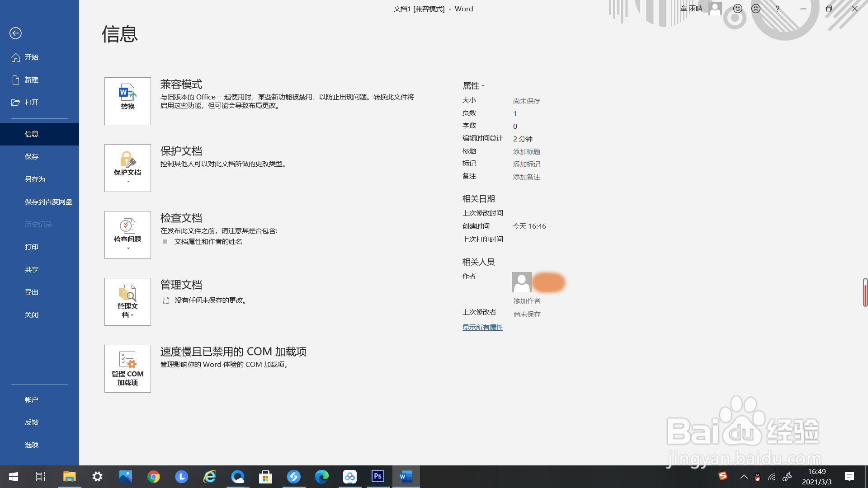Select 导出 in the sidebar
This screenshot has width=868, height=488.
[32, 291]
